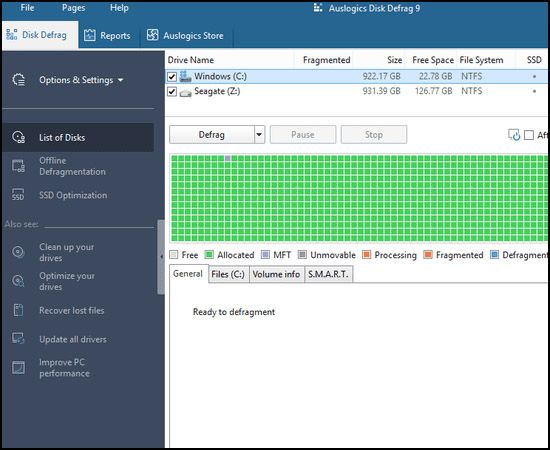
Task: Click the Update all drivers icon
Action: [18, 339]
